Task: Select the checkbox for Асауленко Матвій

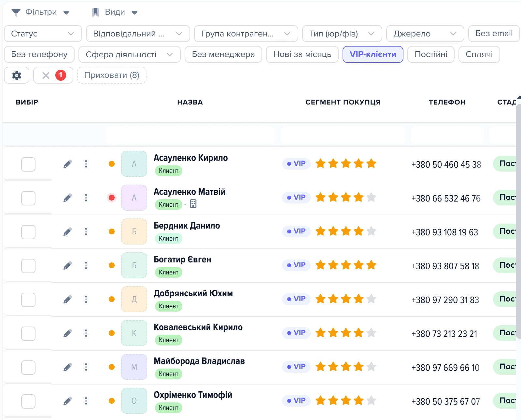Action: pyautogui.click(x=28, y=198)
